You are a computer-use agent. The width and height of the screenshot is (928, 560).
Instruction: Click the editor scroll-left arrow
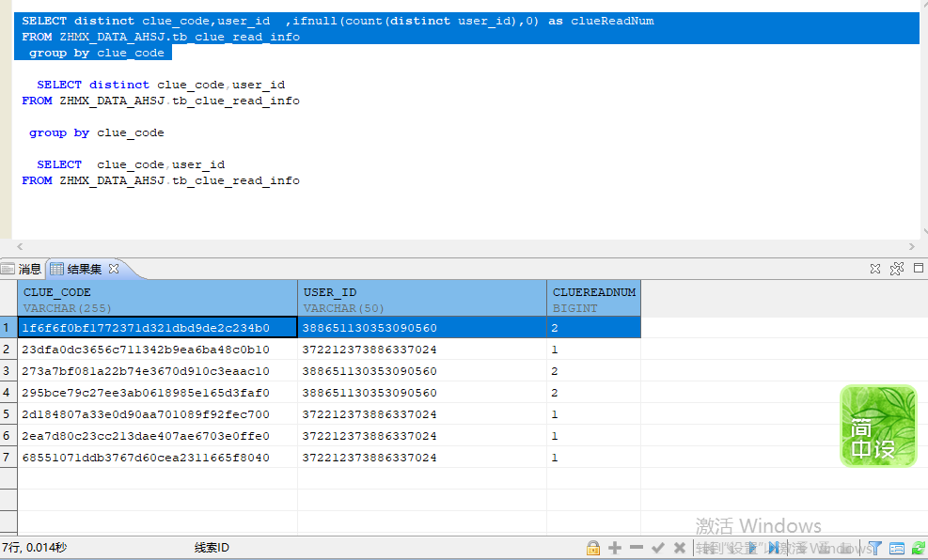(20, 246)
